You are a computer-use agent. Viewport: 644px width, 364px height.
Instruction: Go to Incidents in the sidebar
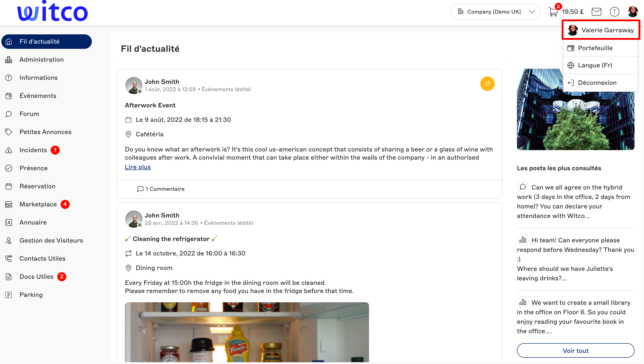(33, 150)
